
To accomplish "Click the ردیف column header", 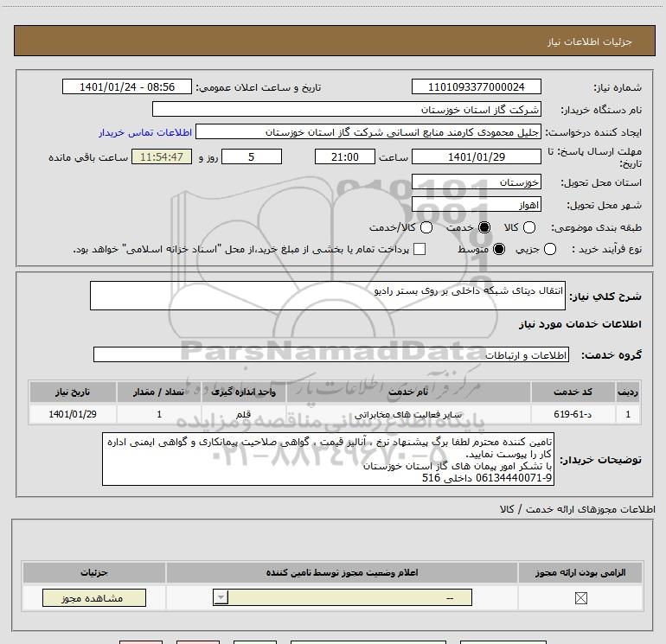I will tap(628, 392).
